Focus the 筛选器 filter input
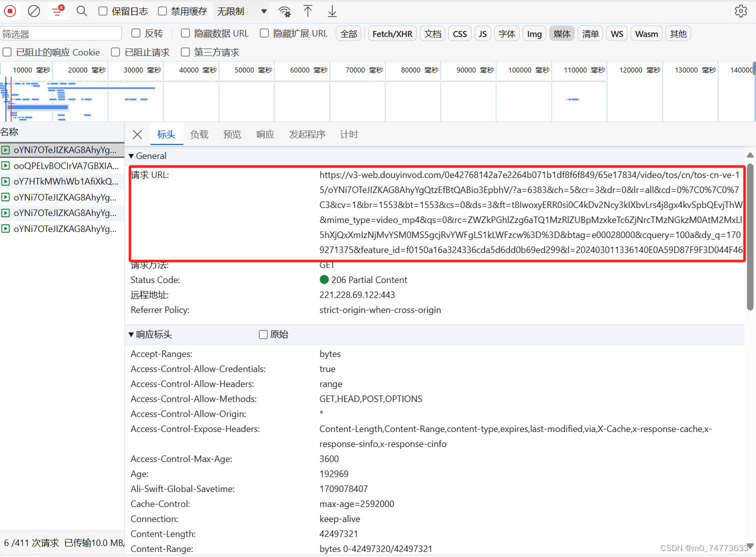Image resolution: width=756 pixels, height=557 pixels. click(x=61, y=33)
